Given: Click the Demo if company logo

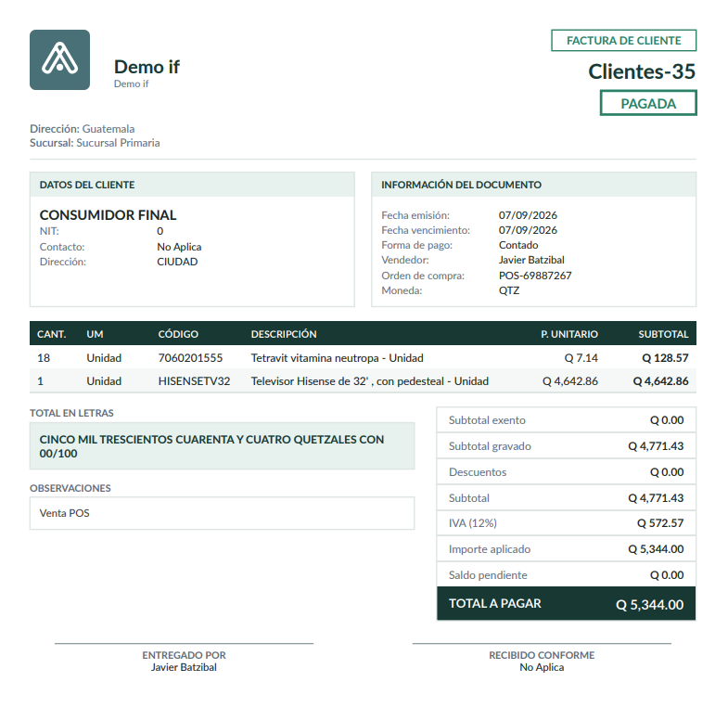Looking at the screenshot, I should click(x=59, y=59).
